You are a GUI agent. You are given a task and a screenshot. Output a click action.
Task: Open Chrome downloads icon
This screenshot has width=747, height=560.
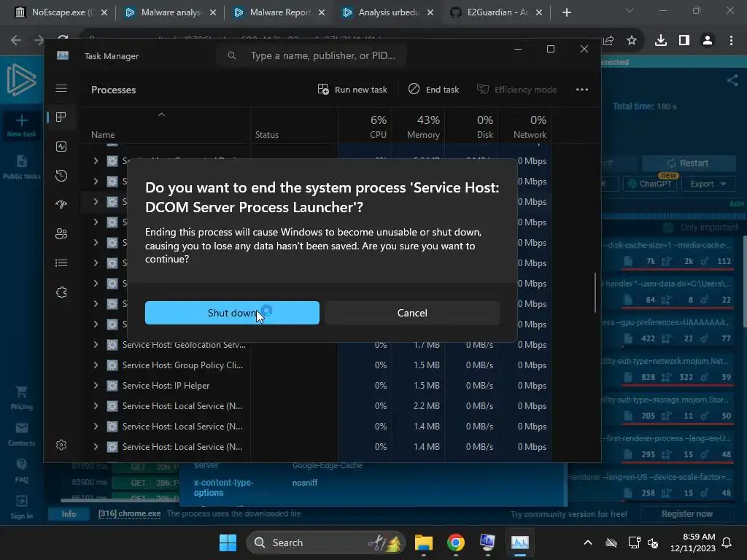point(660,41)
